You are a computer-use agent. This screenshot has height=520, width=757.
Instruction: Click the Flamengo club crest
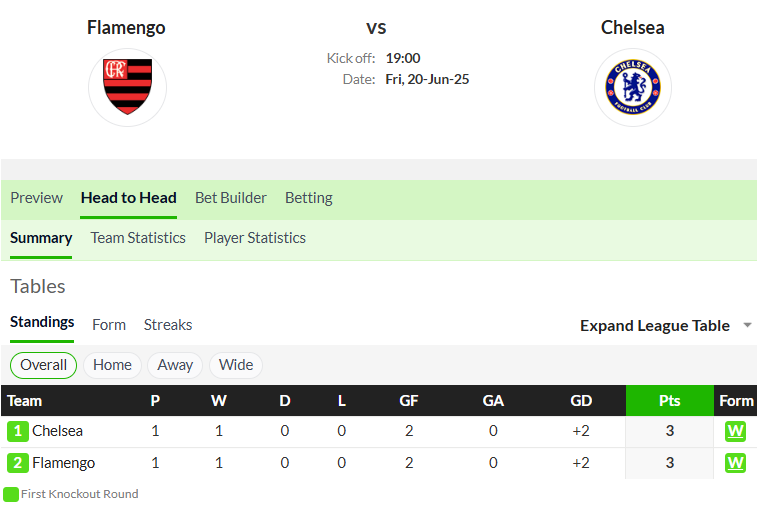pyautogui.click(x=127, y=87)
